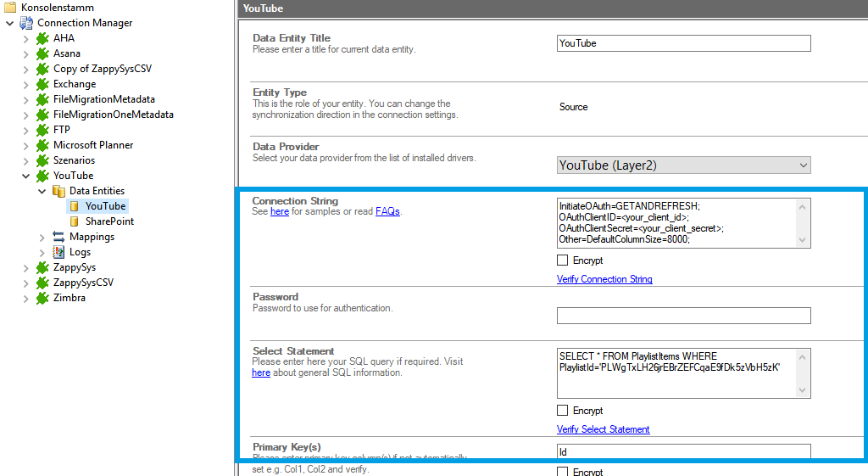
Task: Open the FAQs link
Action: (x=387, y=211)
